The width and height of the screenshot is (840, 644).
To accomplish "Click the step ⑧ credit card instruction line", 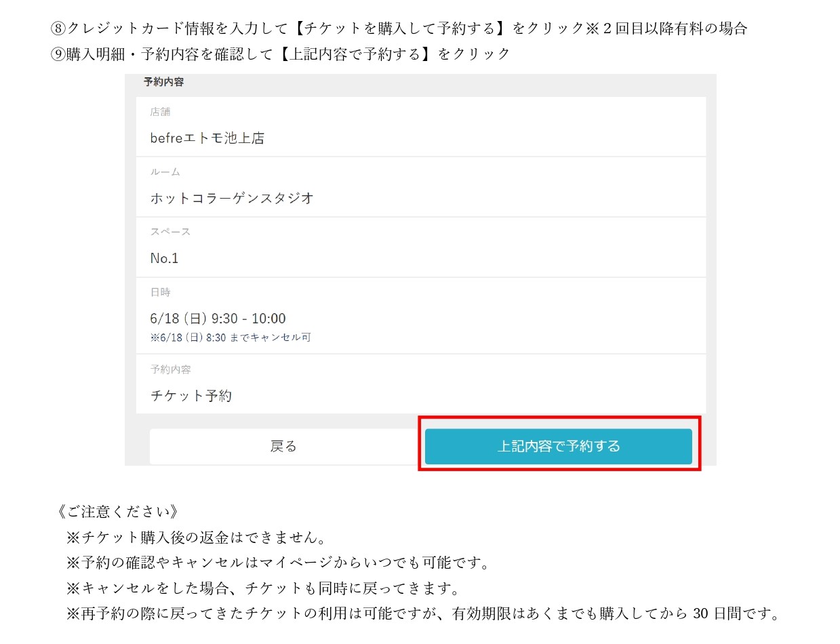I will click(399, 28).
